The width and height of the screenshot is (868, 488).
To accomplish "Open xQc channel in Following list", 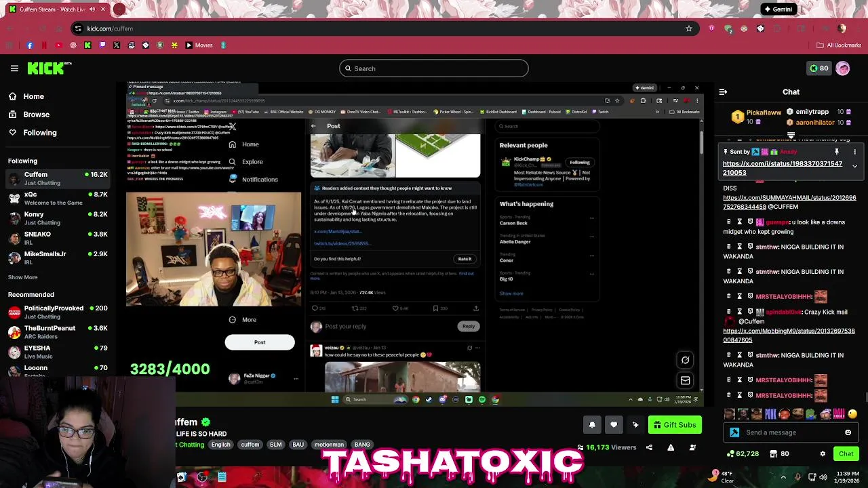I will pos(58,198).
